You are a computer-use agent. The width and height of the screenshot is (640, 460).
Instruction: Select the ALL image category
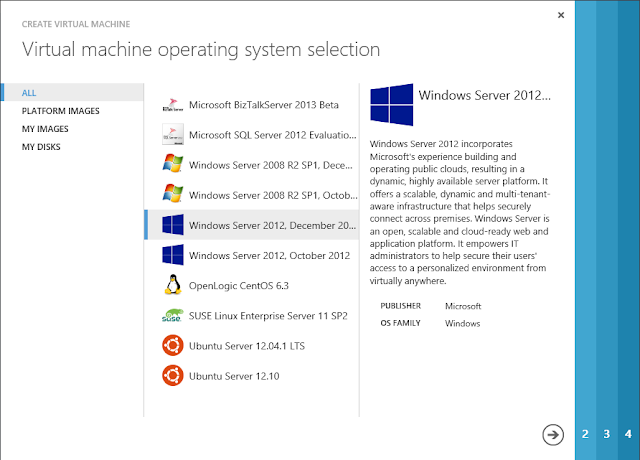(73, 93)
